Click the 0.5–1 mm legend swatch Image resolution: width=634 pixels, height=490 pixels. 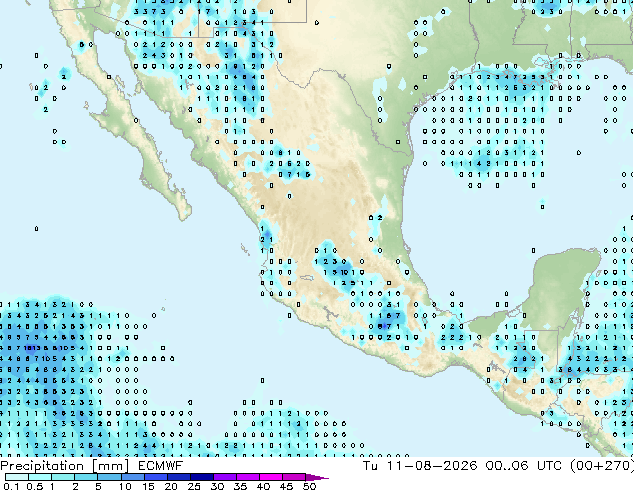click(x=40, y=477)
